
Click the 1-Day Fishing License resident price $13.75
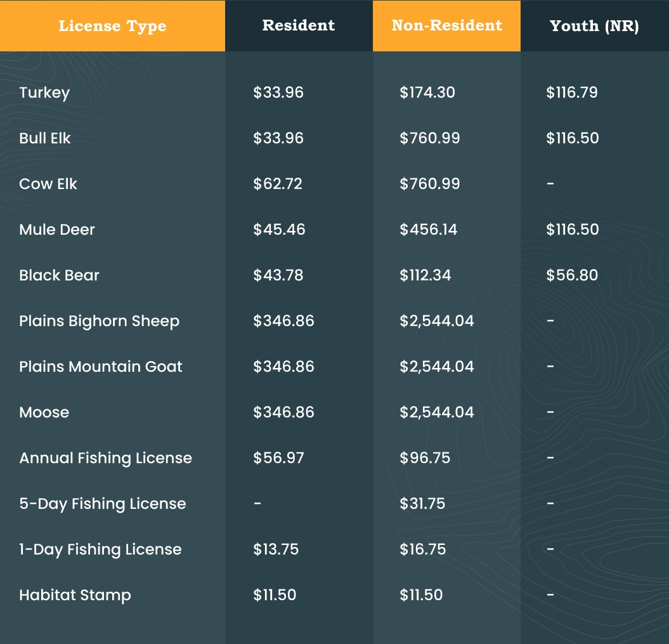pos(276,549)
